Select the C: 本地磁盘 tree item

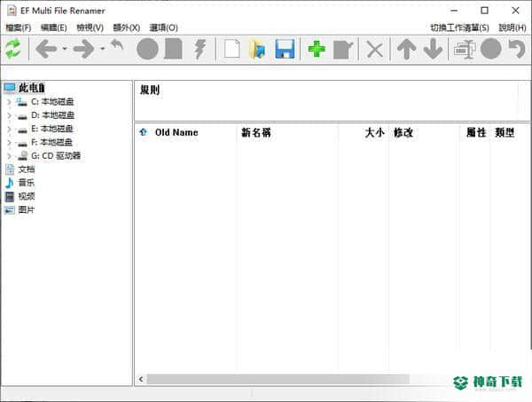[x=52, y=101]
